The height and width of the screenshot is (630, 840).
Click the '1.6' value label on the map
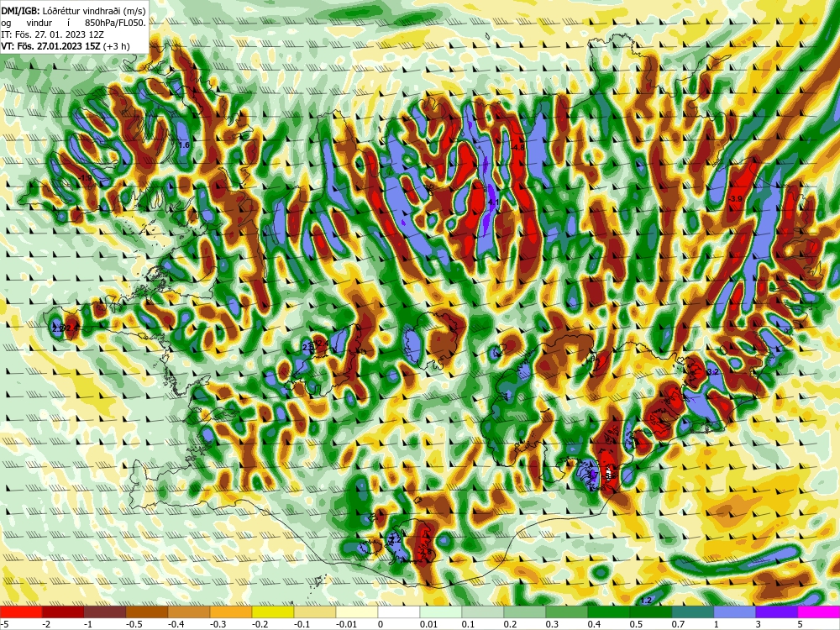184,145
